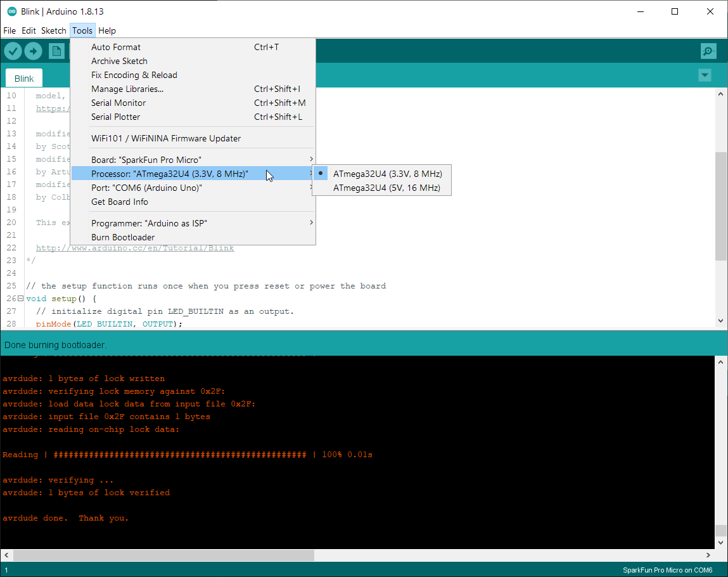This screenshot has height=577, width=728.
Task: Minimize the Arduino window
Action: (641, 11)
